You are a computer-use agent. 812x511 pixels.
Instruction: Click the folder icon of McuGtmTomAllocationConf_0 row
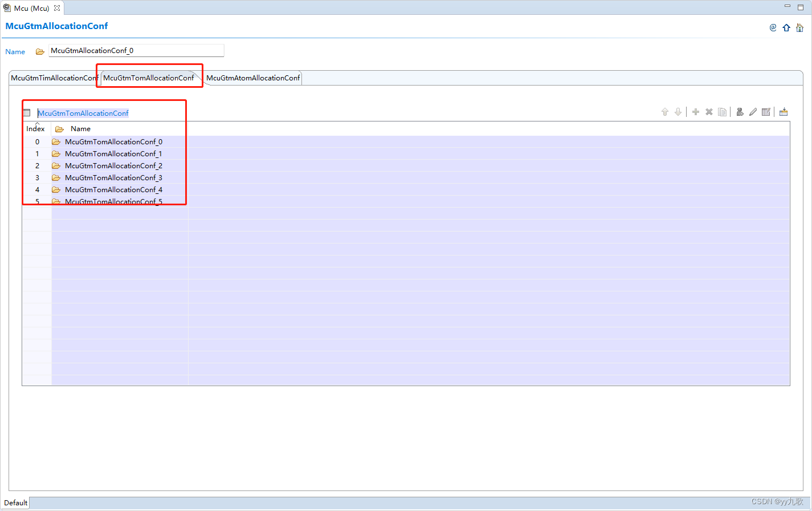(56, 142)
